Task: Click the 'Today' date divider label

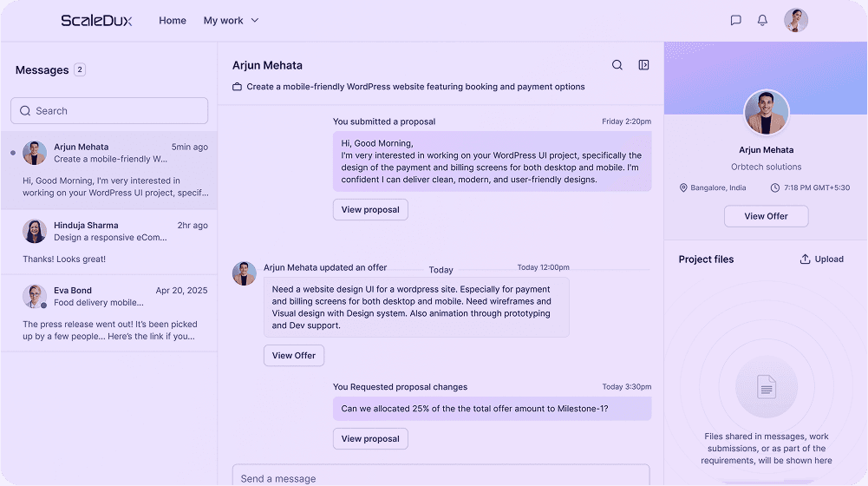Action: coord(441,270)
